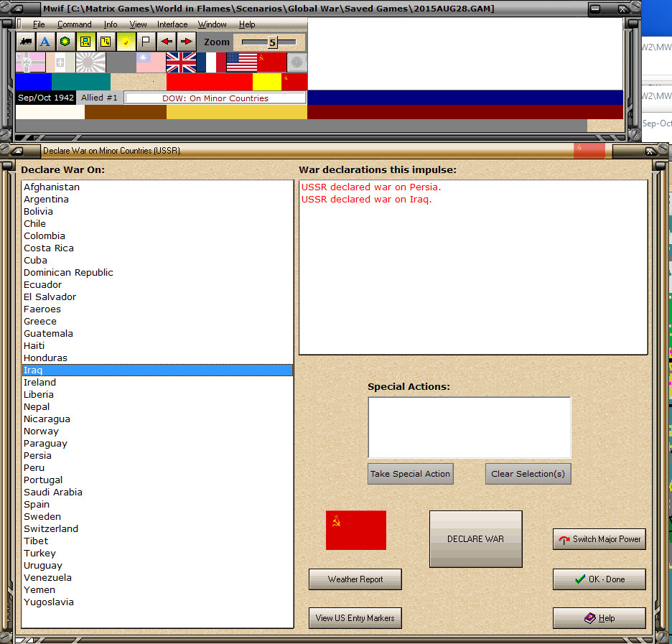Image resolution: width=672 pixels, height=644 pixels.
Task: Click the Allied #1 impulse label
Action: 99,98
